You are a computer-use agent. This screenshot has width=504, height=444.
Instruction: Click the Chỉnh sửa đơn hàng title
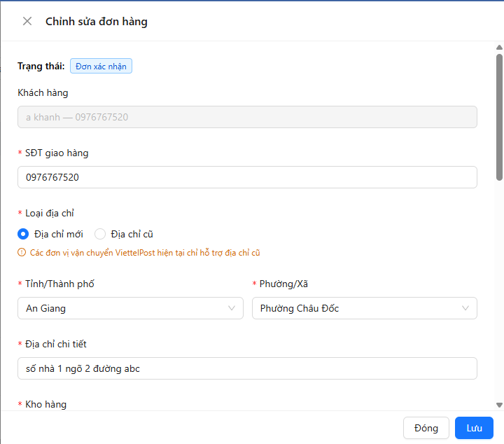(97, 22)
